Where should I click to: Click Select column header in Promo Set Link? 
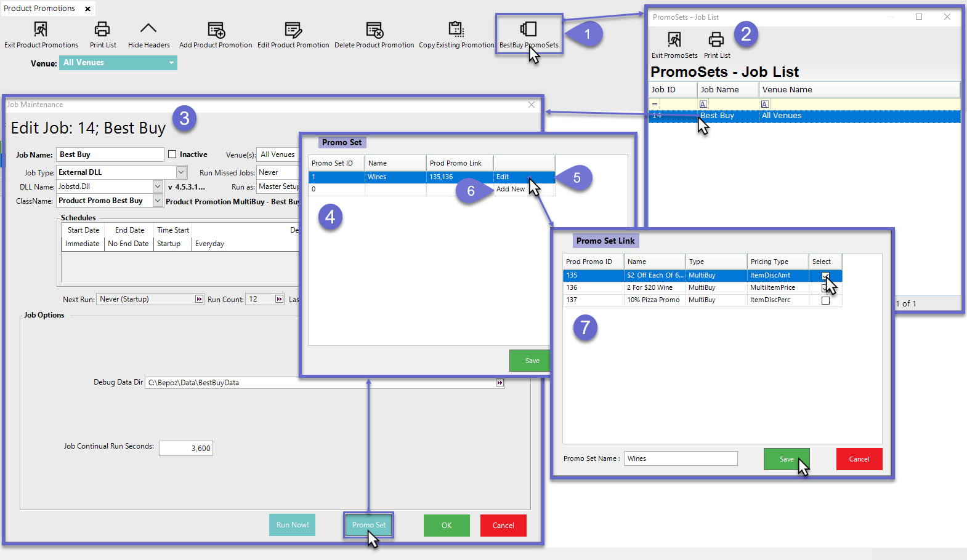point(825,262)
